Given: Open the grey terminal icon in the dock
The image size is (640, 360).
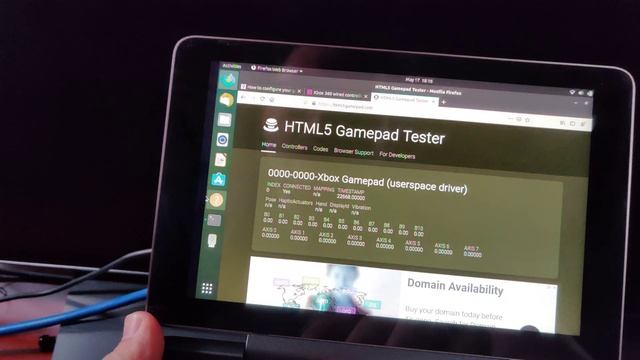Looking at the screenshot, I should coord(214,220).
